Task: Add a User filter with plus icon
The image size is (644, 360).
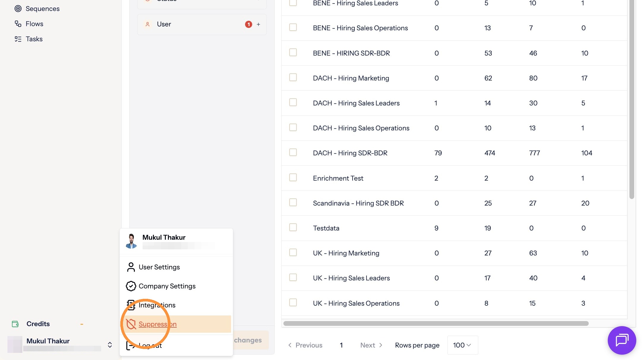Action: [x=258, y=24]
